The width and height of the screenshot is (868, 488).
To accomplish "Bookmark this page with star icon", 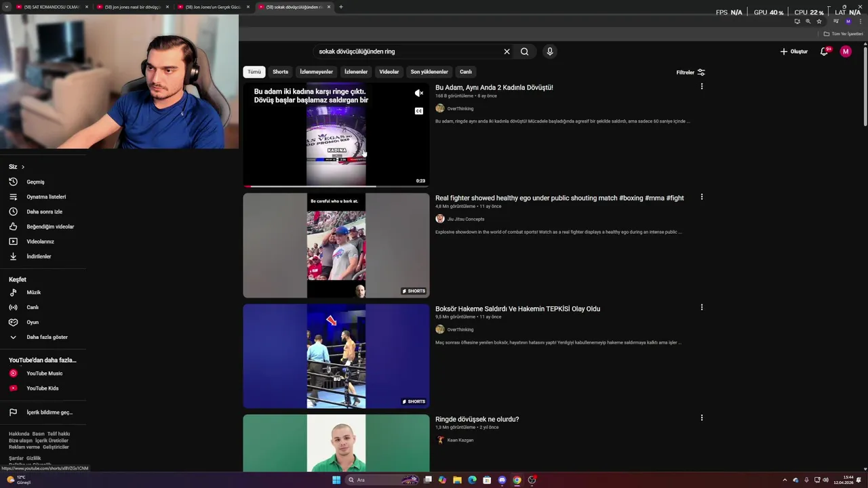I will [819, 21].
